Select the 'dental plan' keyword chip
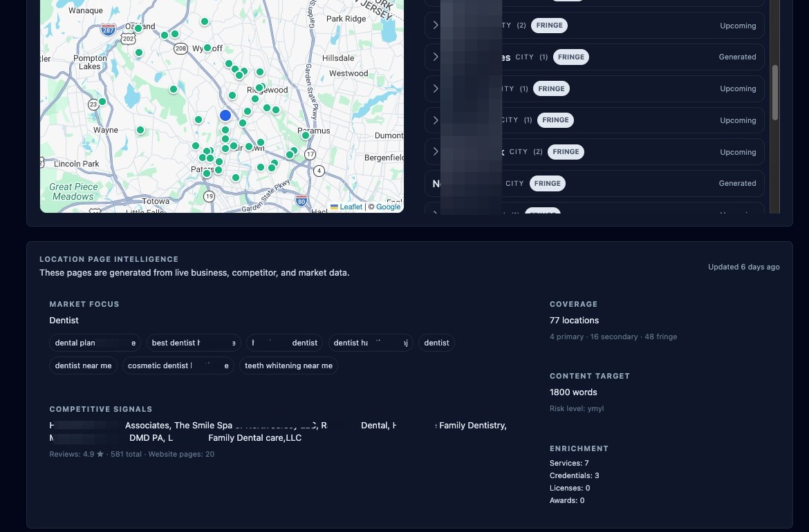Screen dimensions: 809x532 pos(95,343)
